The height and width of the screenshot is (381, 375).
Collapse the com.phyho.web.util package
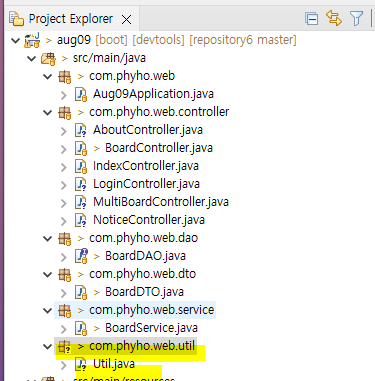(x=48, y=347)
